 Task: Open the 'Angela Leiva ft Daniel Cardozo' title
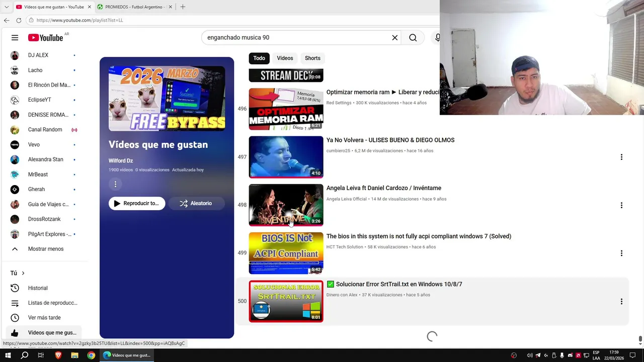click(x=384, y=188)
